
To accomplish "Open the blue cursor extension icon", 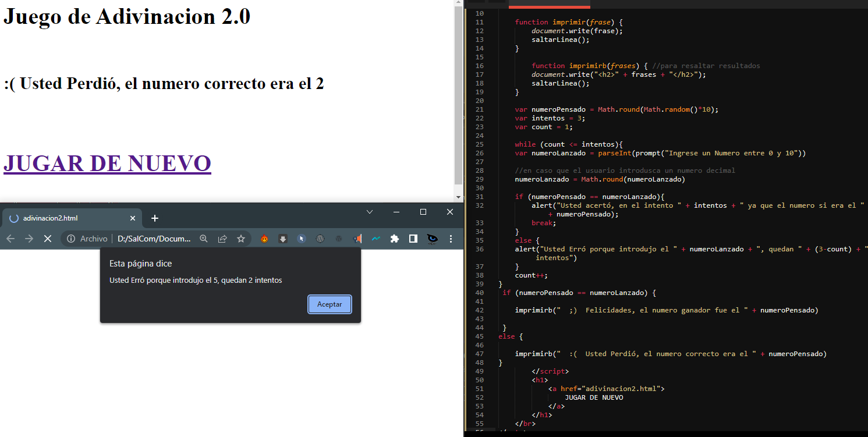I will 302,239.
